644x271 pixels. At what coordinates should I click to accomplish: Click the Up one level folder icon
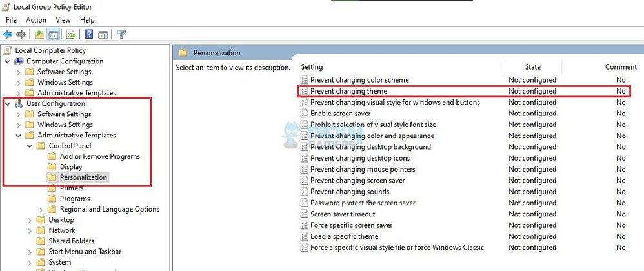pyautogui.click(x=39, y=35)
